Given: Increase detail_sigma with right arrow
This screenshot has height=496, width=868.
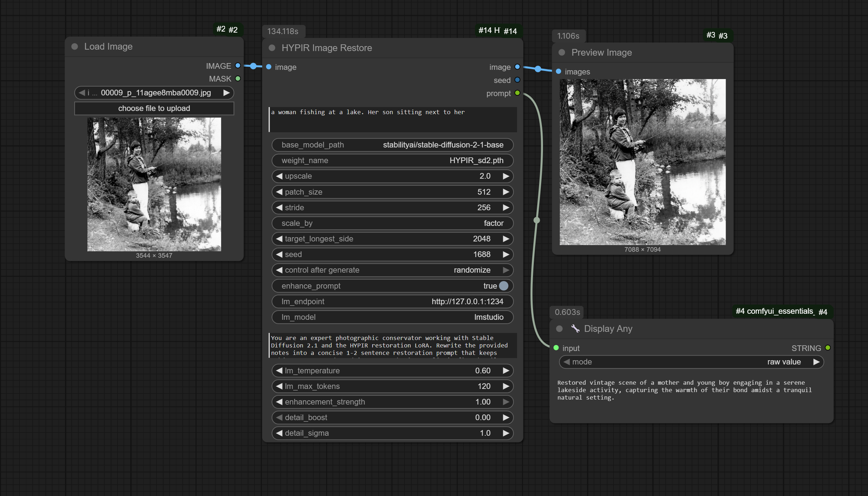Looking at the screenshot, I should tap(506, 433).
